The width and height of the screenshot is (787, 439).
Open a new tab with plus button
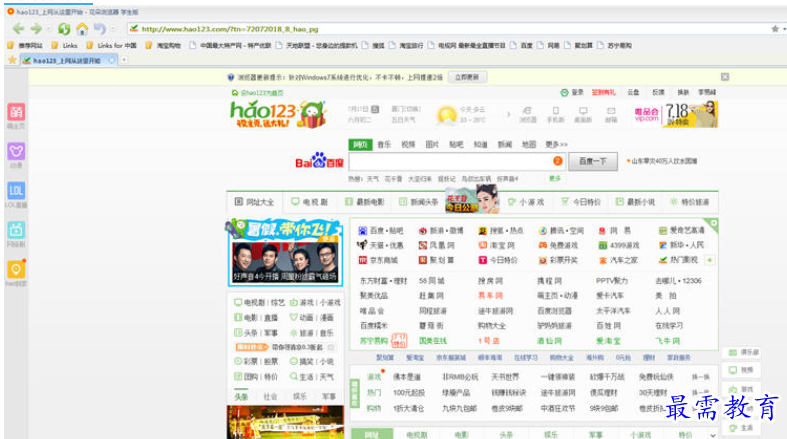pyautogui.click(x=123, y=60)
